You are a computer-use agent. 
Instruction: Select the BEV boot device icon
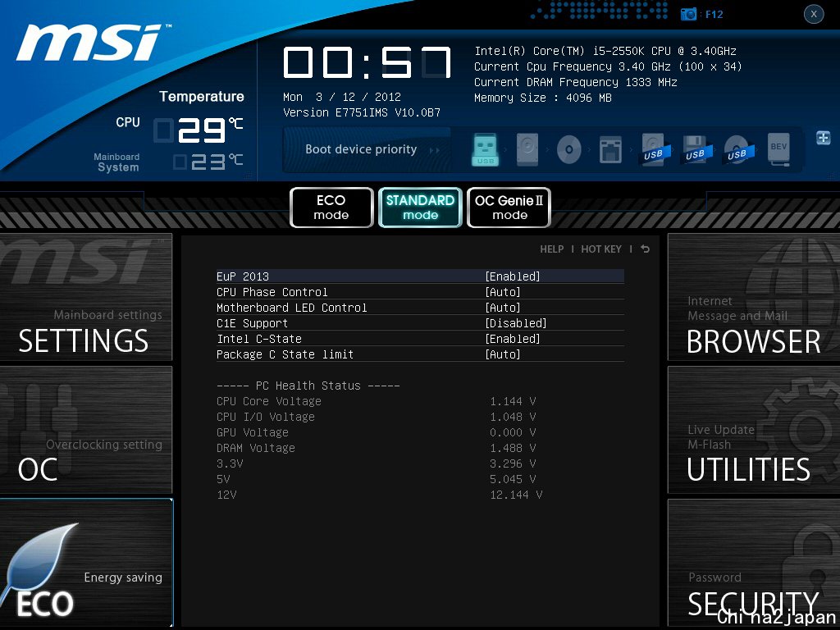[x=779, y=149]
